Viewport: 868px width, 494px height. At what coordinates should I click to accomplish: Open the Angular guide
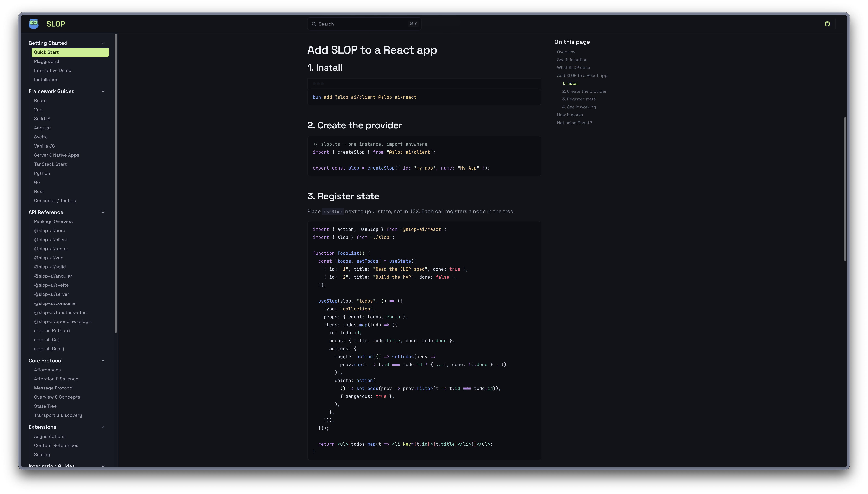pos(42,128)
